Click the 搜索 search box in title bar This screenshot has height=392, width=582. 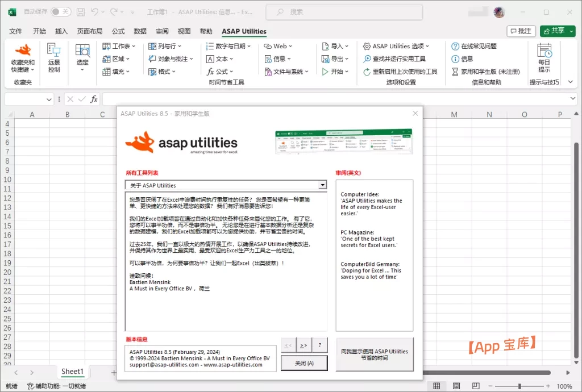click(x=344, y=12)
